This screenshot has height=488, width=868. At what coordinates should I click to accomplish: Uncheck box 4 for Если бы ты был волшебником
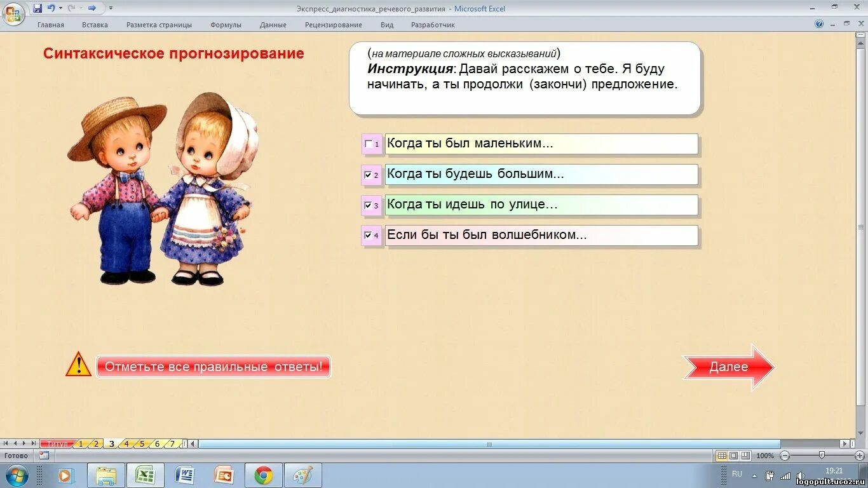pyautogui.click(x=368, y=235)
